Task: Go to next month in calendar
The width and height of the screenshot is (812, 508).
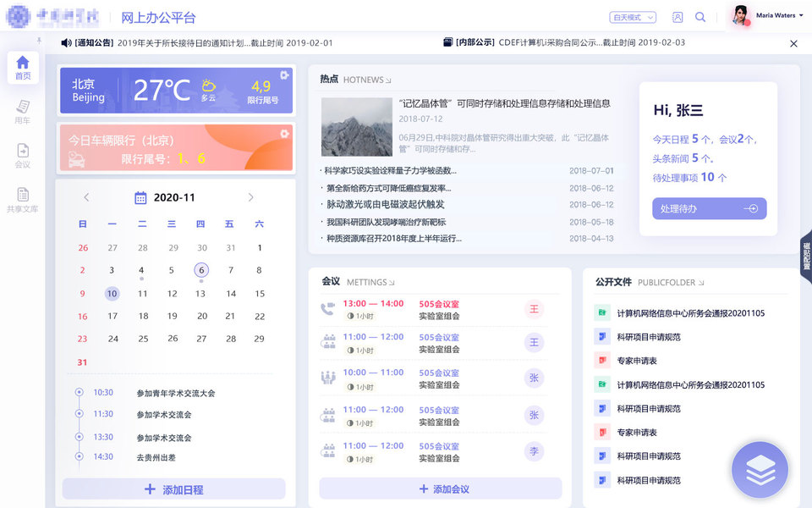Action: pos(250,197)
